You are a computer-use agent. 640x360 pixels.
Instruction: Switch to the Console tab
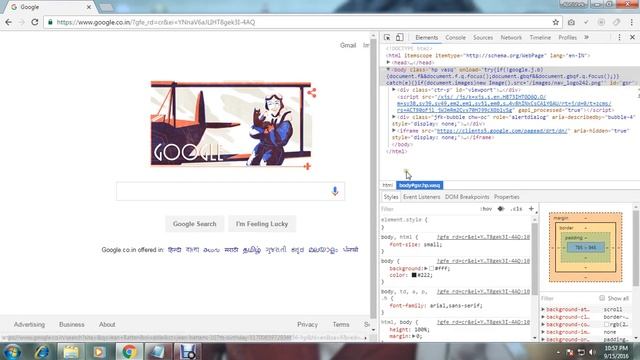(x=456, y=37)
